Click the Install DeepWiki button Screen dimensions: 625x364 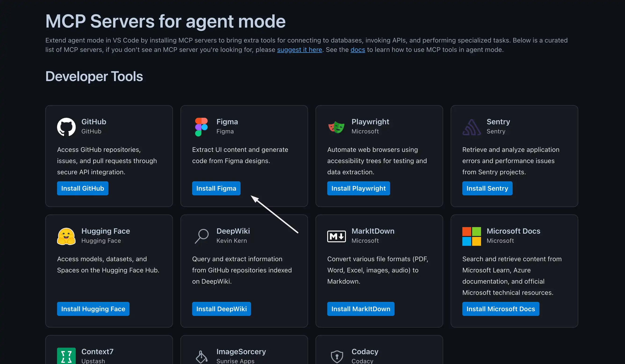click(x=221, y=309)
